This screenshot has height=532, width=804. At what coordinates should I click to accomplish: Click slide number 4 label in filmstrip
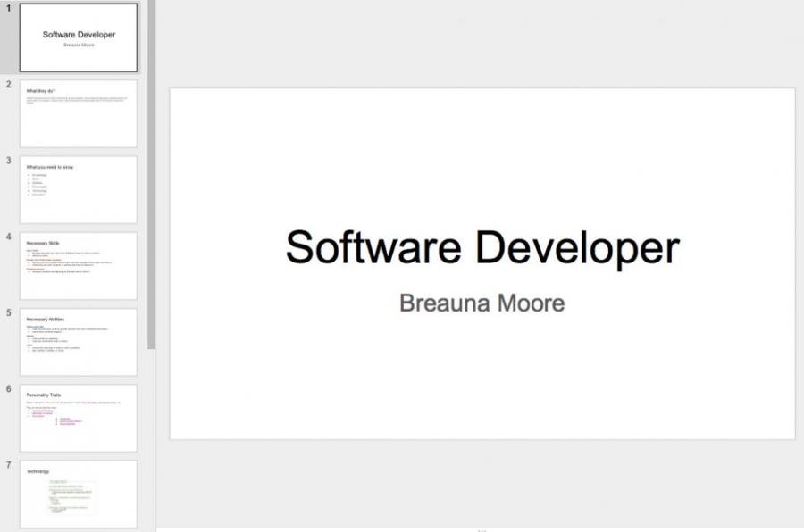[x=8, y=237]
